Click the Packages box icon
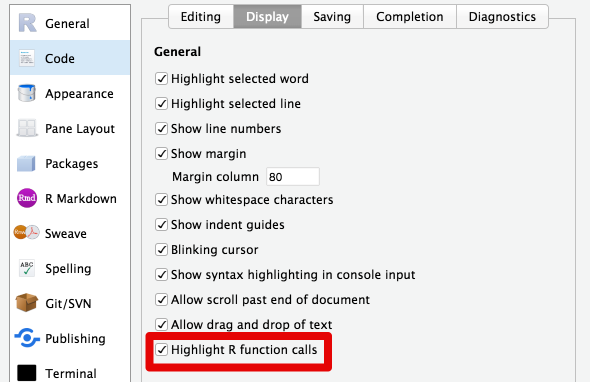The height and width of the screenshot is (382, 590). point(26,163)
